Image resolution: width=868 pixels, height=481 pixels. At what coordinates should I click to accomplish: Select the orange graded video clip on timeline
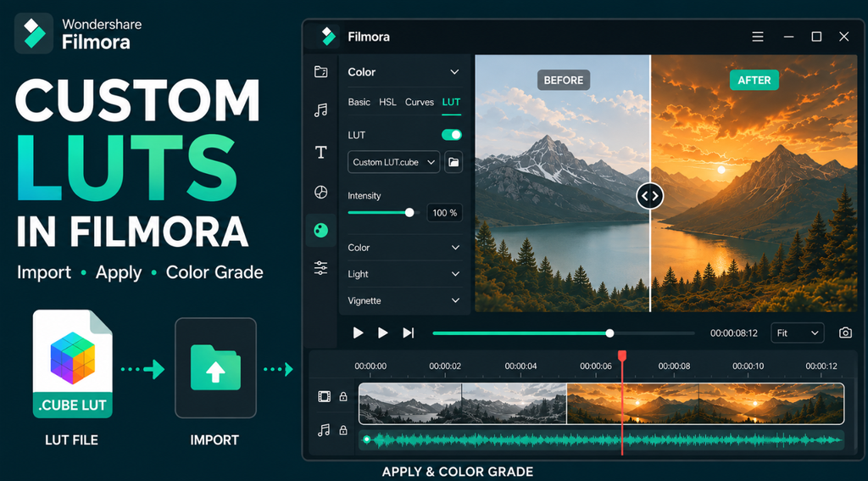click(706, 404)
